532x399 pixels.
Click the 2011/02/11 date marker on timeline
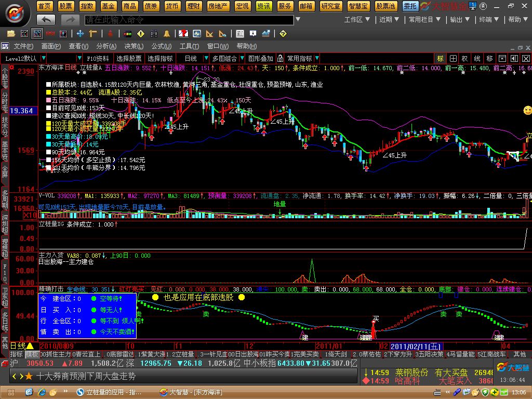coord(416,346)
